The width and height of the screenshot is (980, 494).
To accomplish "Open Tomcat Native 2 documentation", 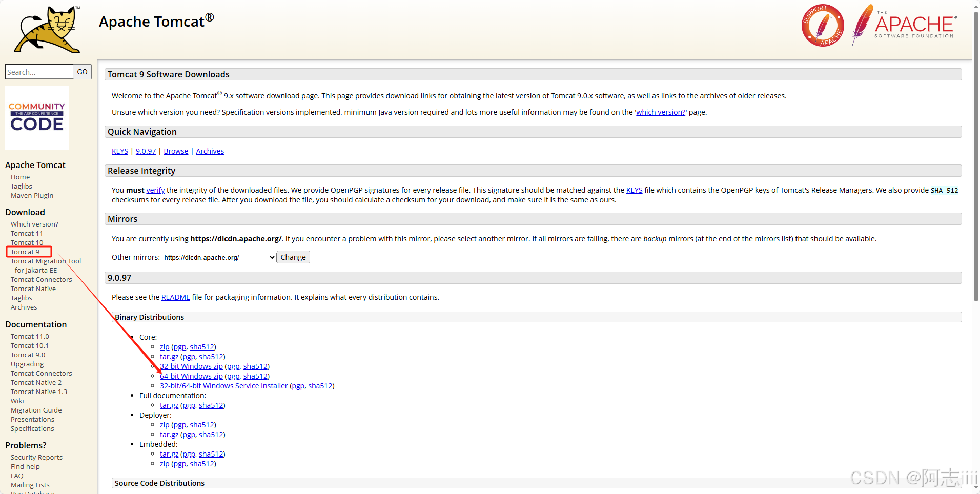I will (36, 383).
